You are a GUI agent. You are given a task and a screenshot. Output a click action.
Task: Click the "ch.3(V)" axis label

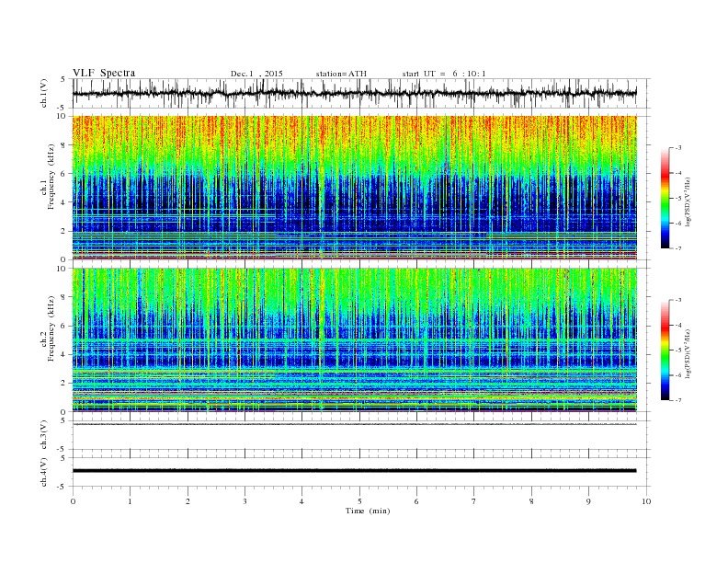[44, 434]
